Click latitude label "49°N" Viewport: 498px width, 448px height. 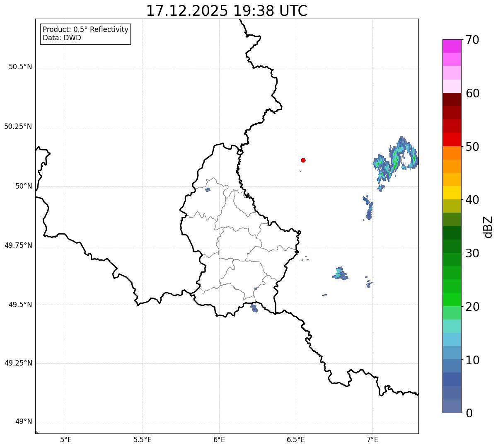pos(24,422)
